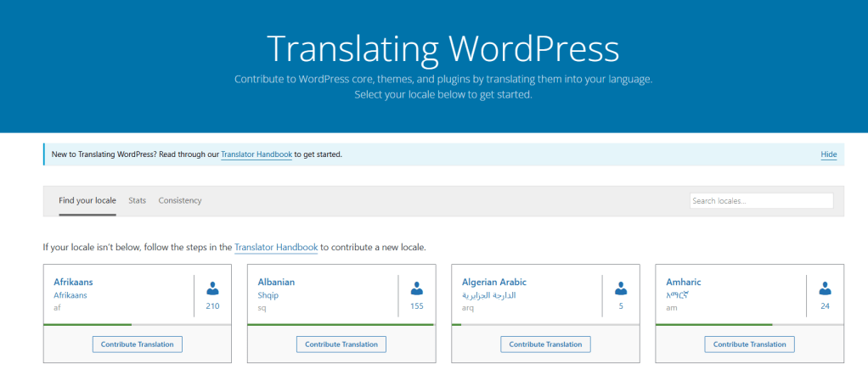Click the 24 contributor count on Amharic

click(x=826, y=306)
